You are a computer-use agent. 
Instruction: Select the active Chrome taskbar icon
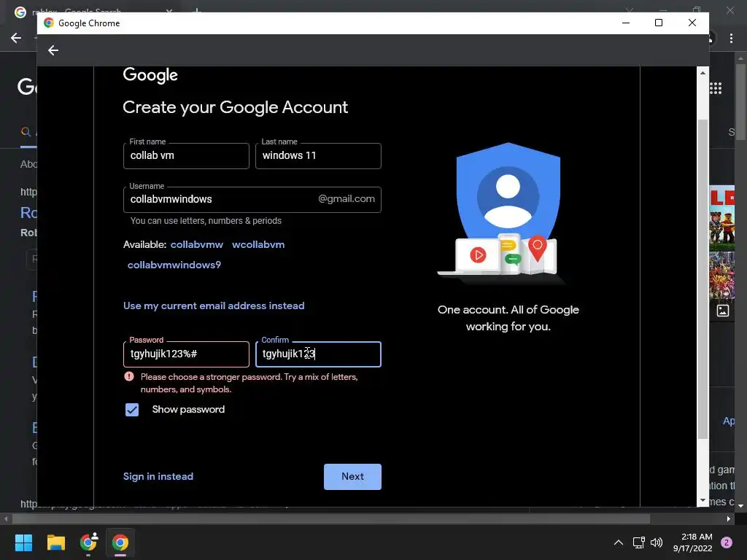[x=120, y=542]
